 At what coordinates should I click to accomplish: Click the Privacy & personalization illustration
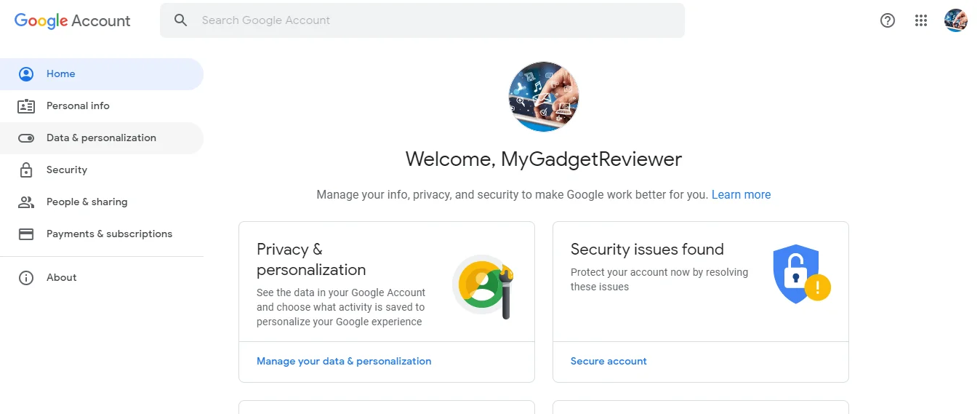tap(483, 286)
